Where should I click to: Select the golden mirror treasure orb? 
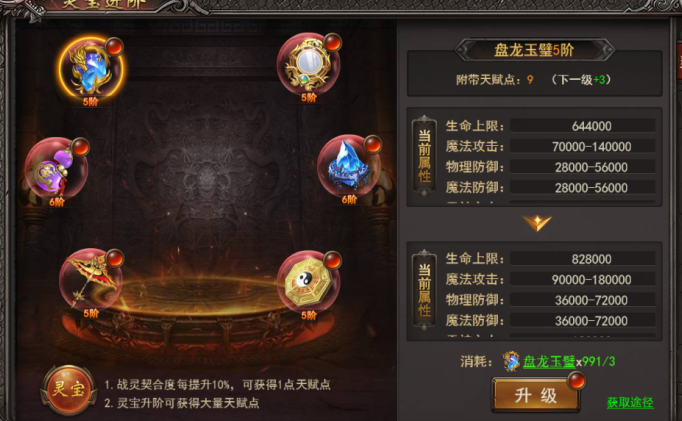coord(308,64)
